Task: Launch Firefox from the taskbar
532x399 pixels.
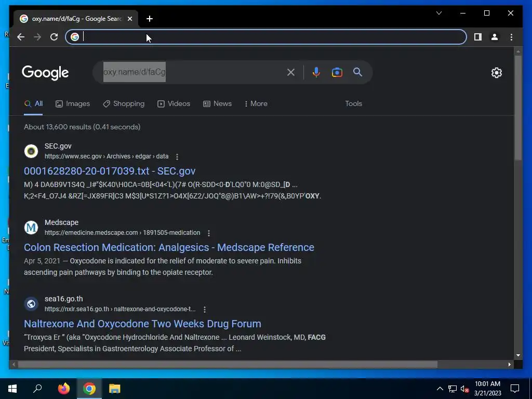Action: [x=64, y=389]
